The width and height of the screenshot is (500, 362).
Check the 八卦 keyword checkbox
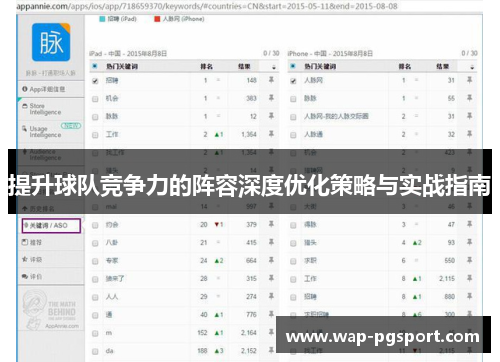[x=95, y=243]
